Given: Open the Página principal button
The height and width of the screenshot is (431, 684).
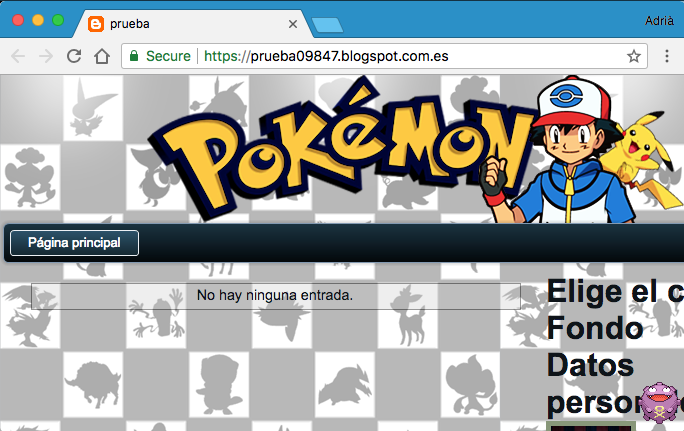Looking at the screenshot, I should point(74,243).
